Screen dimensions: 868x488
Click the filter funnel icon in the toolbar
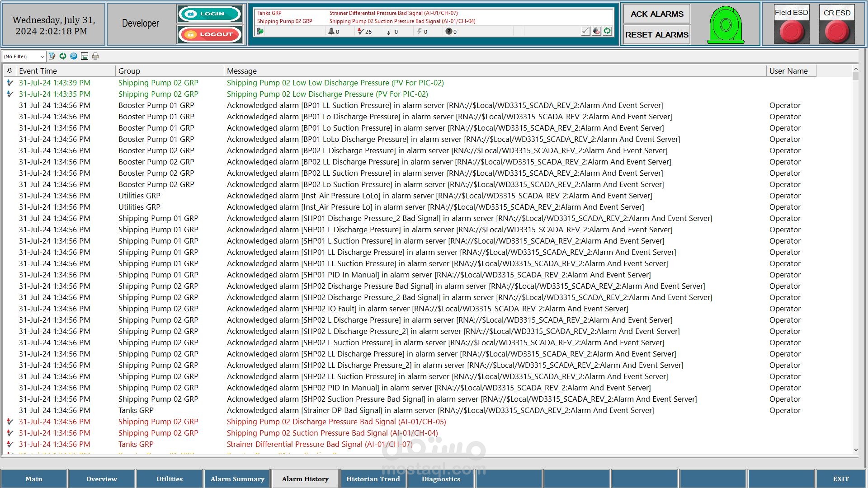(x=52, y=56)
